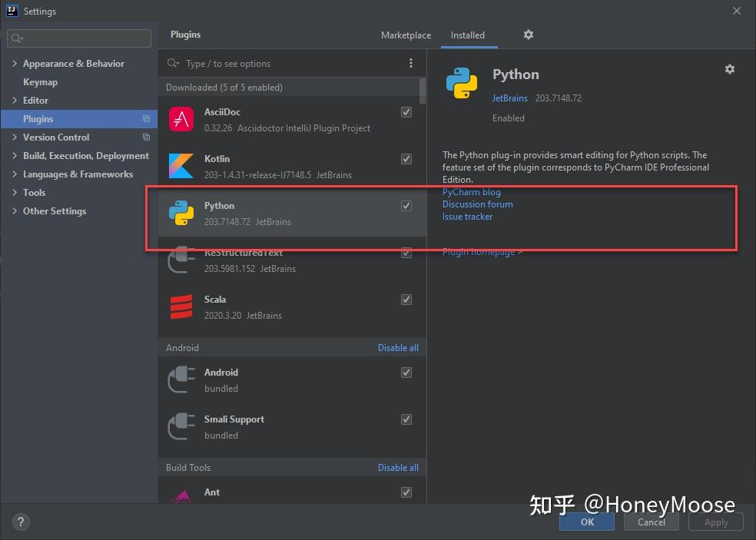Uncheck the Python plugin checkbox

tap(406, 206)
